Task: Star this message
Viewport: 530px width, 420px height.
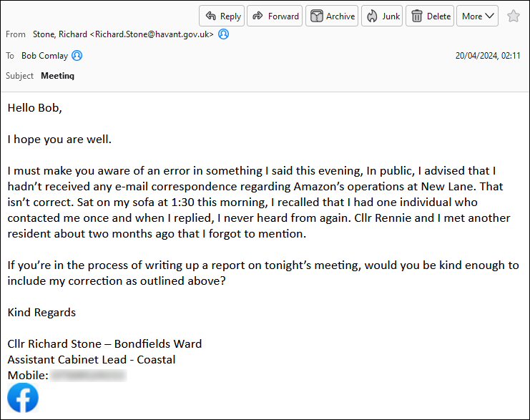Action: (513, 16)
